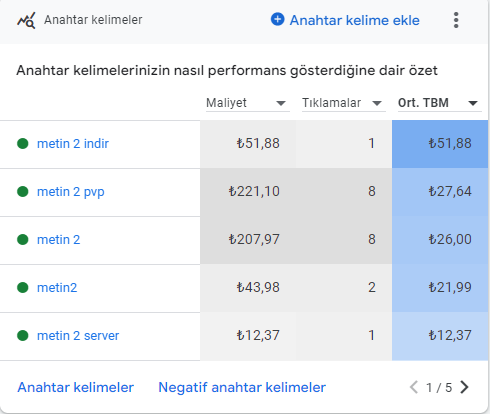490x414 pixels.
Task: Click the blue plus add keyword icon
Action: [x=277, y=19]
